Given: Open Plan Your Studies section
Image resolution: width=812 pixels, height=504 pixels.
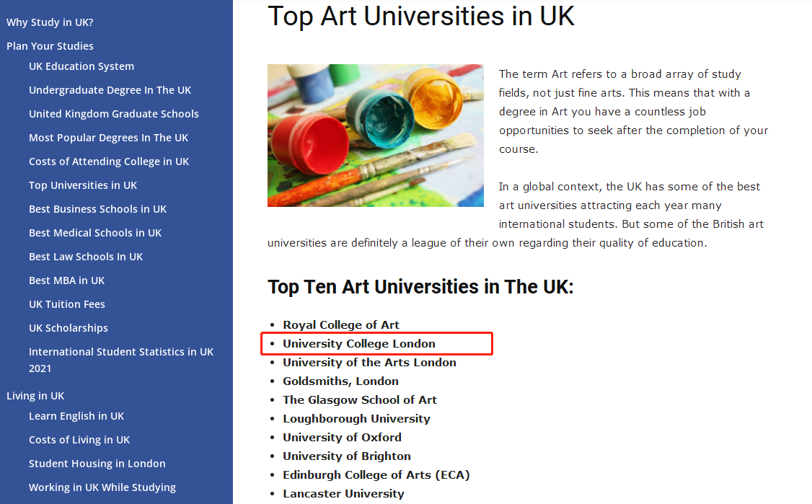Looking at the screenshot, I should coord(50,46).
